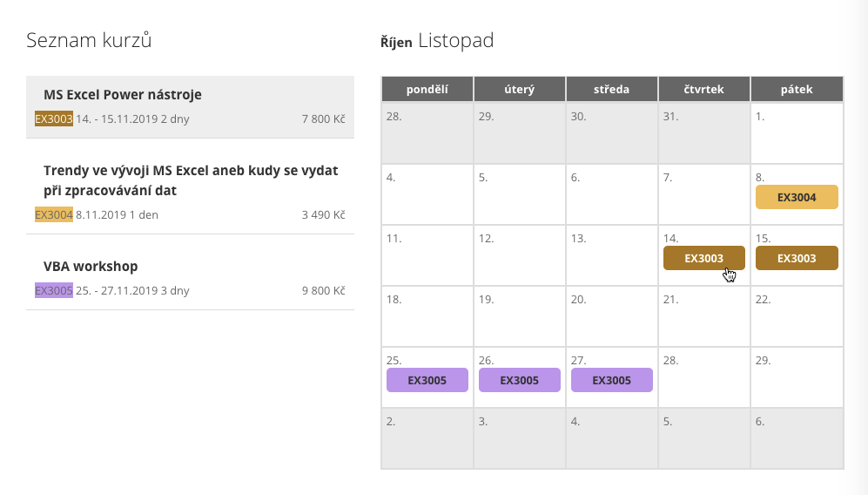The image size is (868, 495).
Task: Click the pondělí column header
Action: [x=427, y=89]
